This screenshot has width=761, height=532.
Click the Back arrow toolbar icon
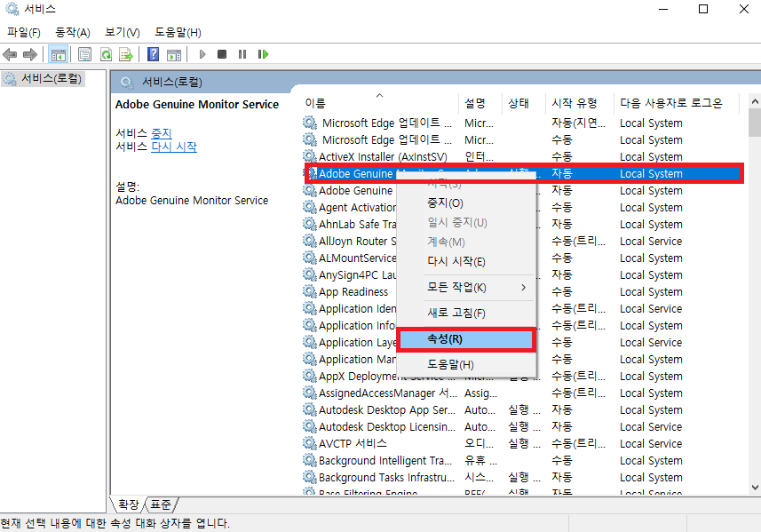point(10,54)
